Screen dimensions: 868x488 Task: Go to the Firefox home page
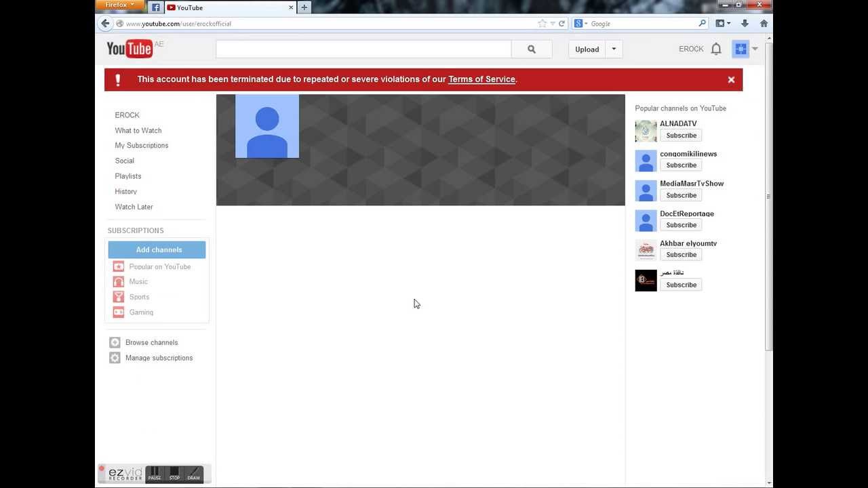[764, 23]
